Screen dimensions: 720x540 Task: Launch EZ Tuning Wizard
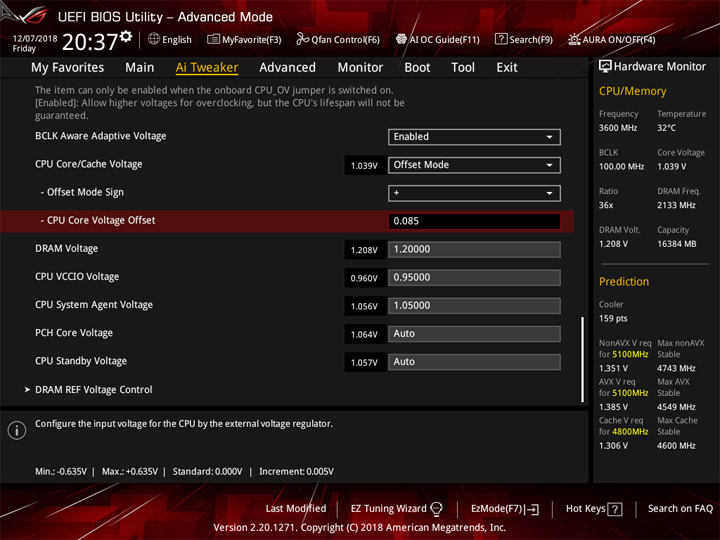pos(396,508)
